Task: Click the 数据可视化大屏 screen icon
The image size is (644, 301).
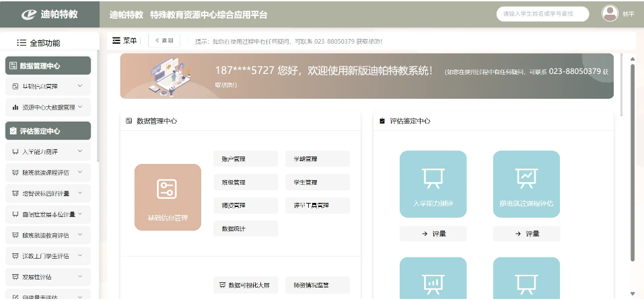Action: pos(223,285)
